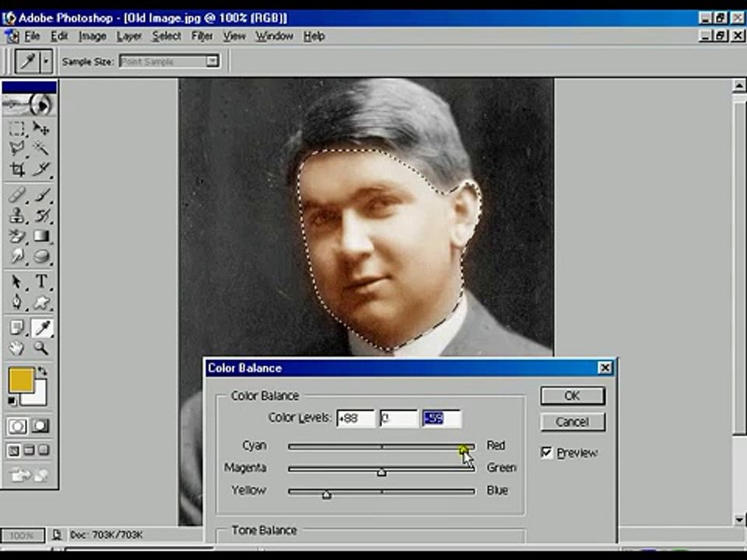Viewport: 747px width, 560px height.
Task: Select the Notes tool
Action: [17, 327]
